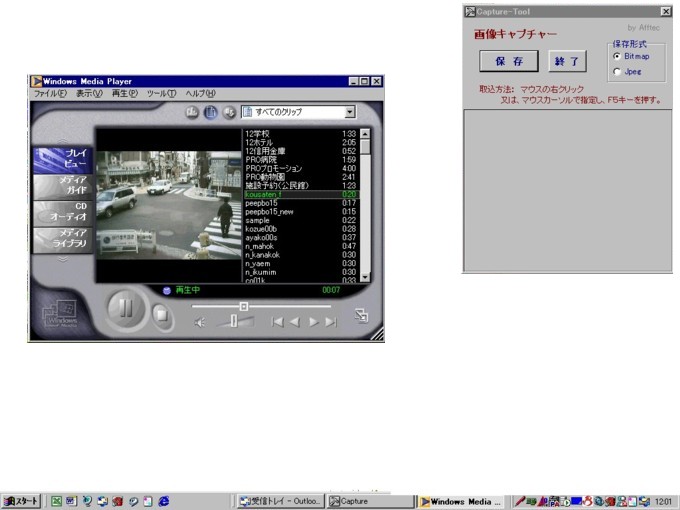The width and height of the screenshot is (680, 510).
Task: Open the スタート menu button
Action: tap(20, 501)
